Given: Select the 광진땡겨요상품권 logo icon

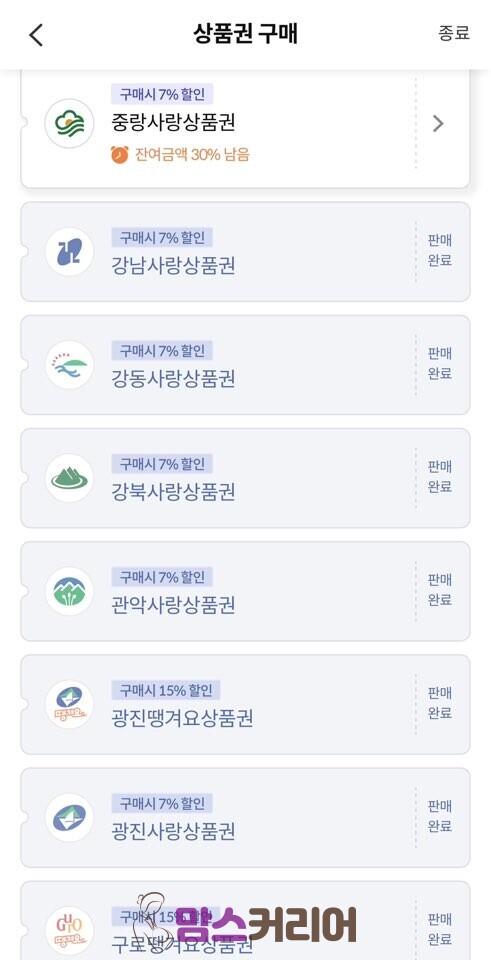Looking at the screenshot, I should (69, 705).
